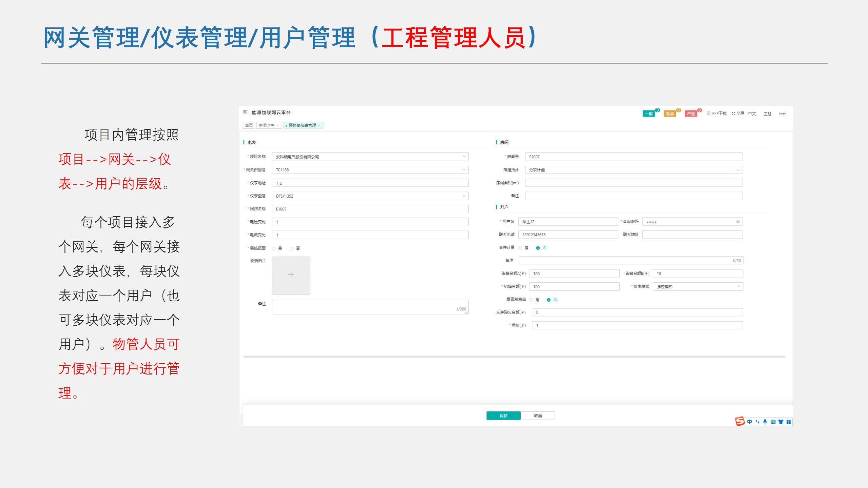The height and width of the screenshot is (488, 868).
Task: Expand the 项目名称 dropdown
Action: pos(464,157)
